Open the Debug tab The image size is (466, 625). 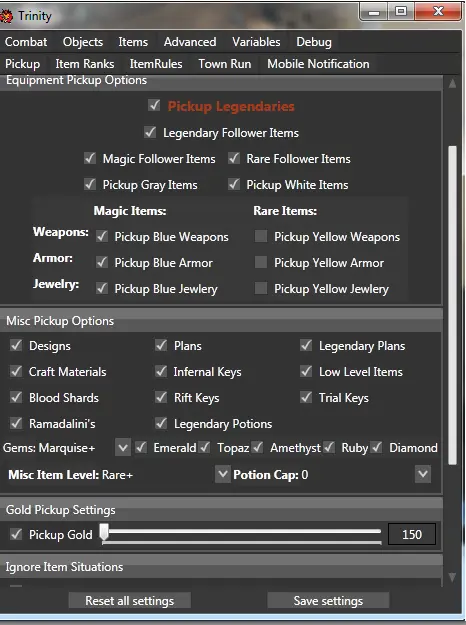[314, 42]
